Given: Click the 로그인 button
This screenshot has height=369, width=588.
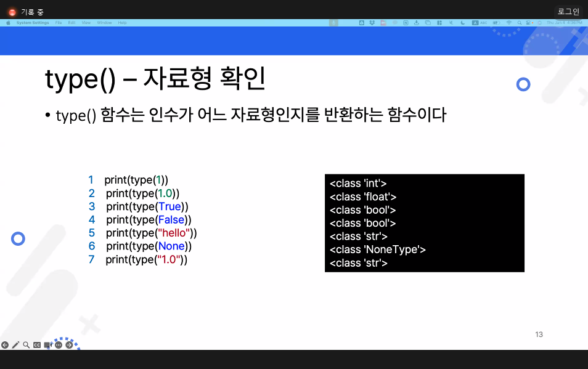Looking at the screenshot, I should (x=568, y=12).
